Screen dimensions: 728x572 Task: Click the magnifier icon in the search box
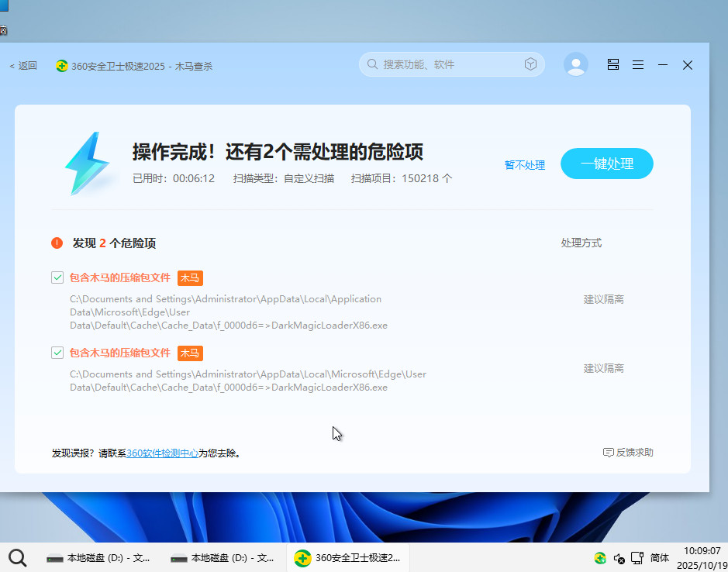(x=372, y=64)
